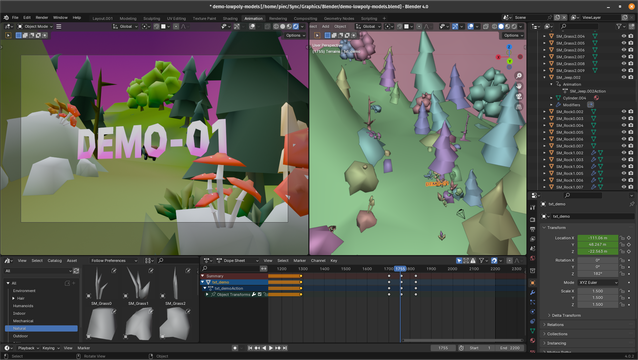This screenshot has width=638, height=360.
Task: Toggle visibility of SM_Rock0.002
Action: point(624,111)
